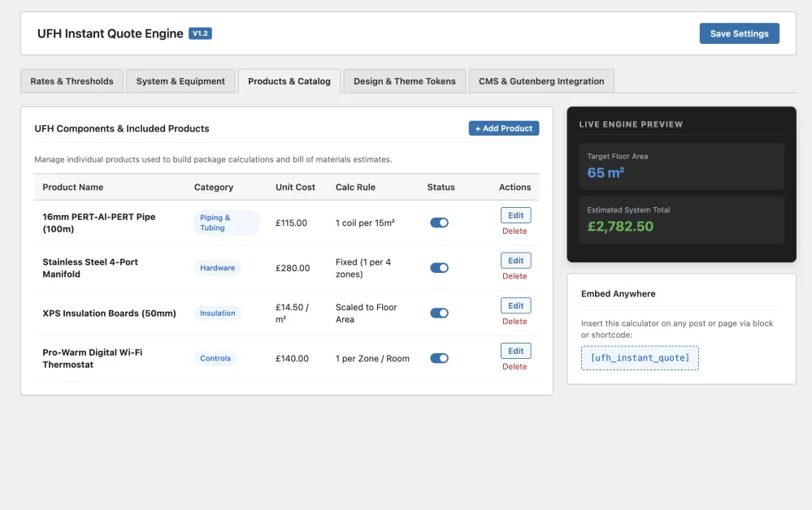Click the Status column header
This screenshot has width=812, height=510.
coord(441,188)
